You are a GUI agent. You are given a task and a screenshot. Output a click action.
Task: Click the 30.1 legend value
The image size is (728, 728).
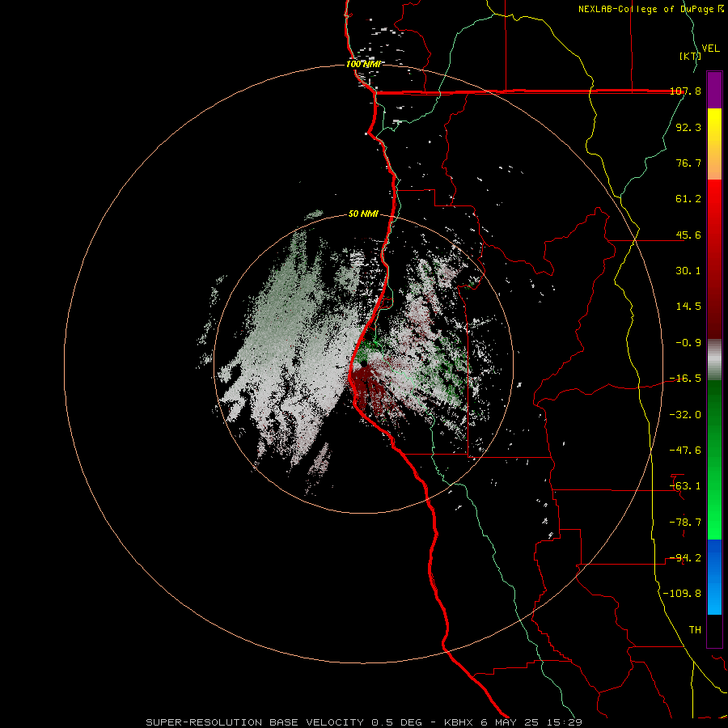pyautogui.click(x=688, y=271)
